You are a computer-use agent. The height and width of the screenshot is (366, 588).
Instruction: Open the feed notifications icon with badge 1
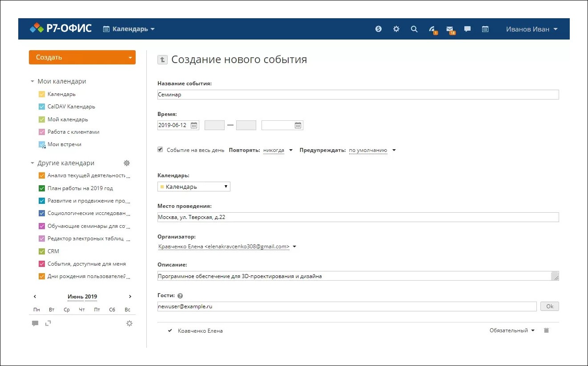432,28
